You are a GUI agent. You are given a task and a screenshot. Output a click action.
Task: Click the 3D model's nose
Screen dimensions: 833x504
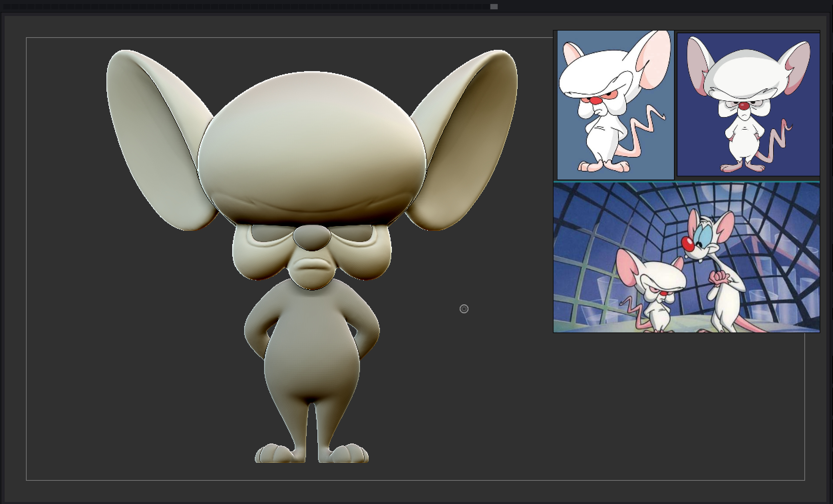coord(311,237)
